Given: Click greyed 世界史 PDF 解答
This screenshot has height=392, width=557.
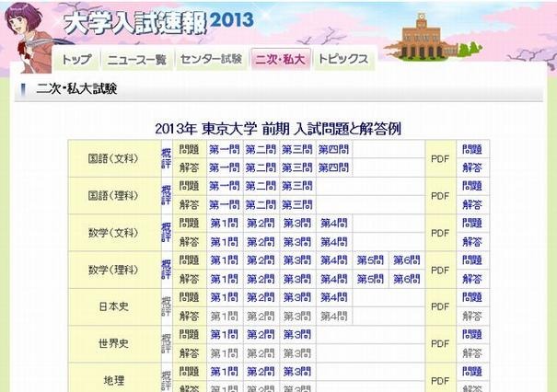Looking at the screenshot, I should pyautogui.click(x=472, y=353).
